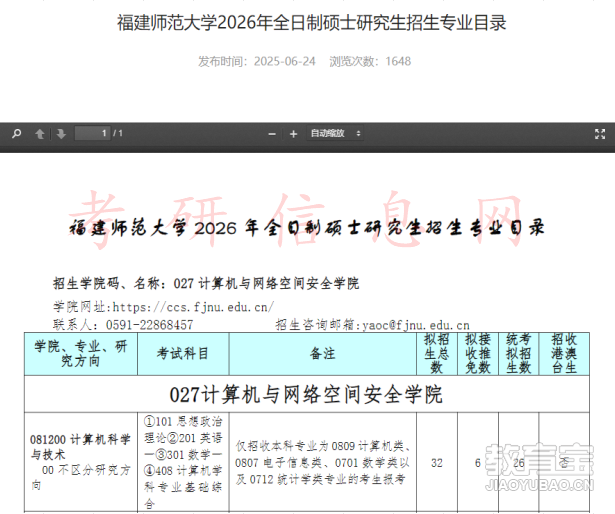615x514 pixels.
Task: Click the exam subjects cell starting ①101 思想政治理论
Action: [x=183, y=462]
